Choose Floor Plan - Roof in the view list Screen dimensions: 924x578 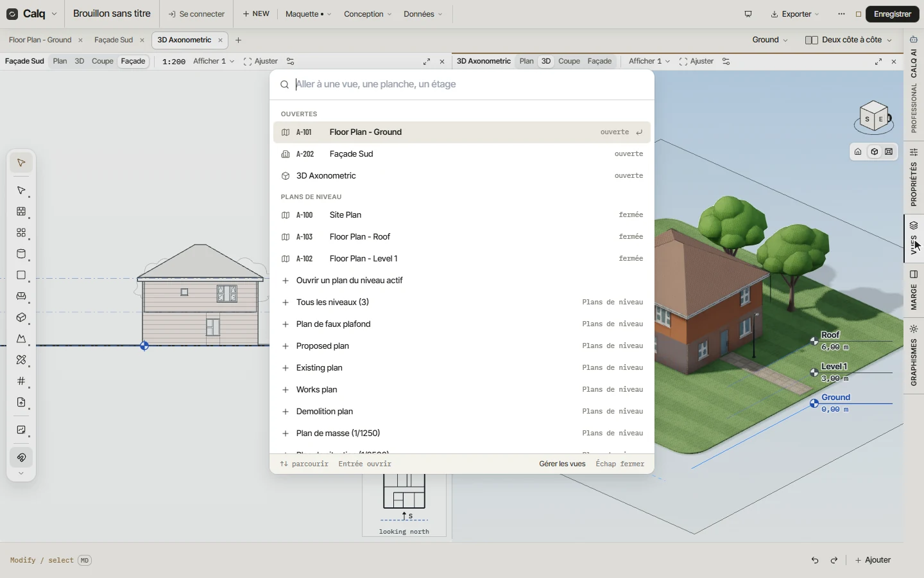coord(462,237)
